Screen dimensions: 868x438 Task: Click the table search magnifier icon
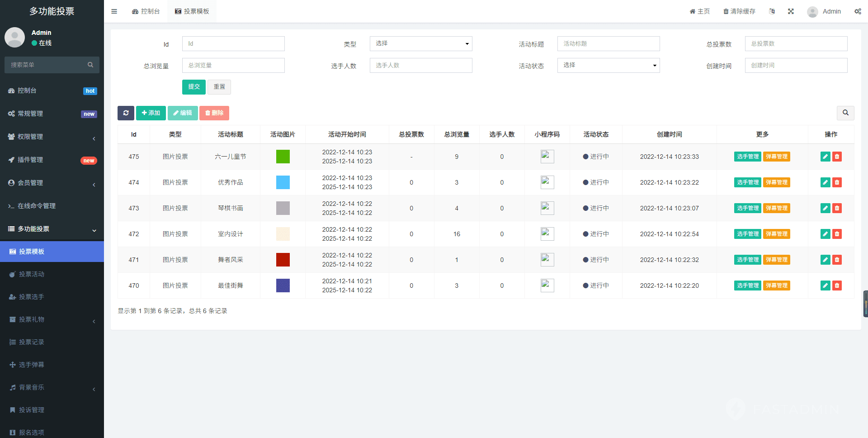click(x=845, y=113)
